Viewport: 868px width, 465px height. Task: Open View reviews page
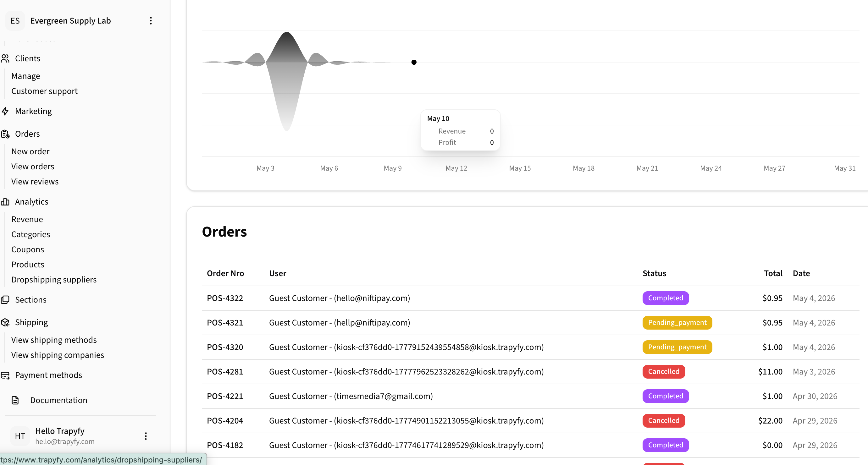[35, 182]
